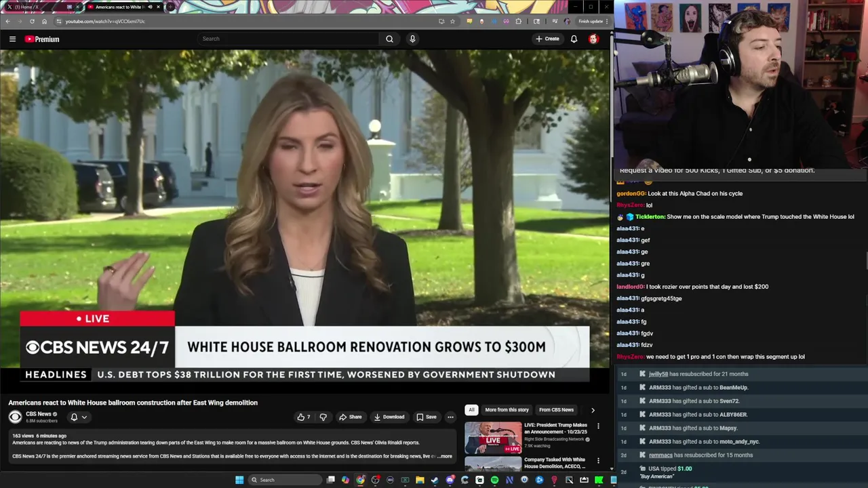Open options for Company Tasked With demolition video
Viewport: 868px width, 488px height.
pyautogui.click(x=598, y=461)
